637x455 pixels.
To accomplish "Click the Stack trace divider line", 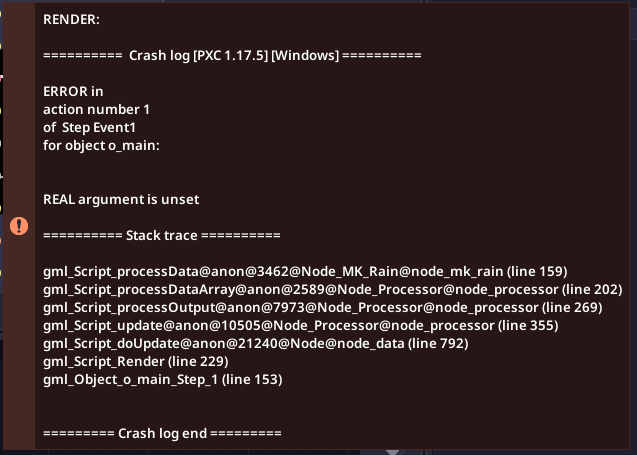I will tap(161, 235).
